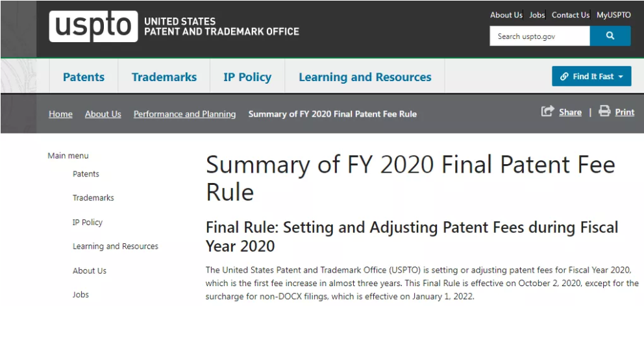The height and width of the screenshot is (364, 644).
Task: Click the MyUSPTO top link
Action: [x=613, y=15]
